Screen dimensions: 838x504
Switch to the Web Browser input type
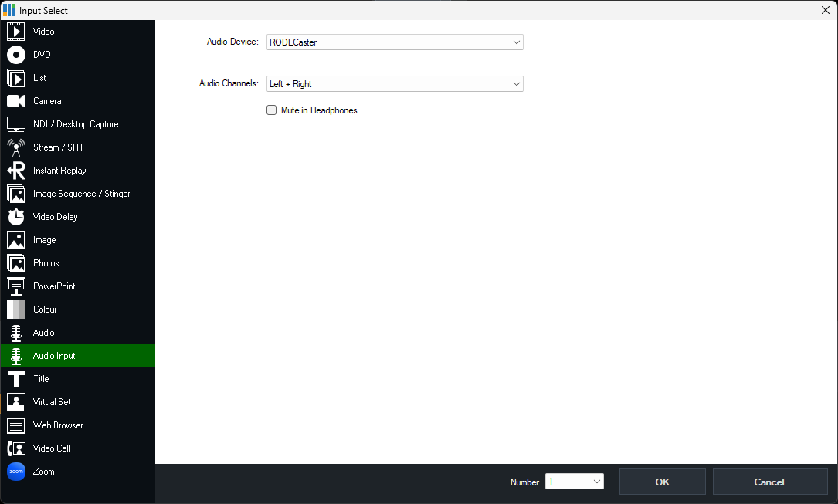[x=58, y=425]
